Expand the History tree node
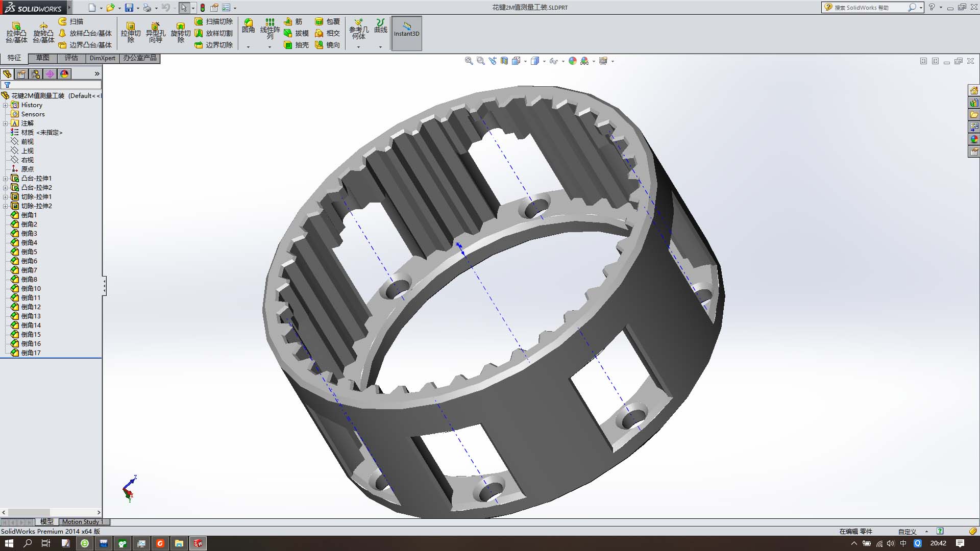 click(x=6, y=105)
